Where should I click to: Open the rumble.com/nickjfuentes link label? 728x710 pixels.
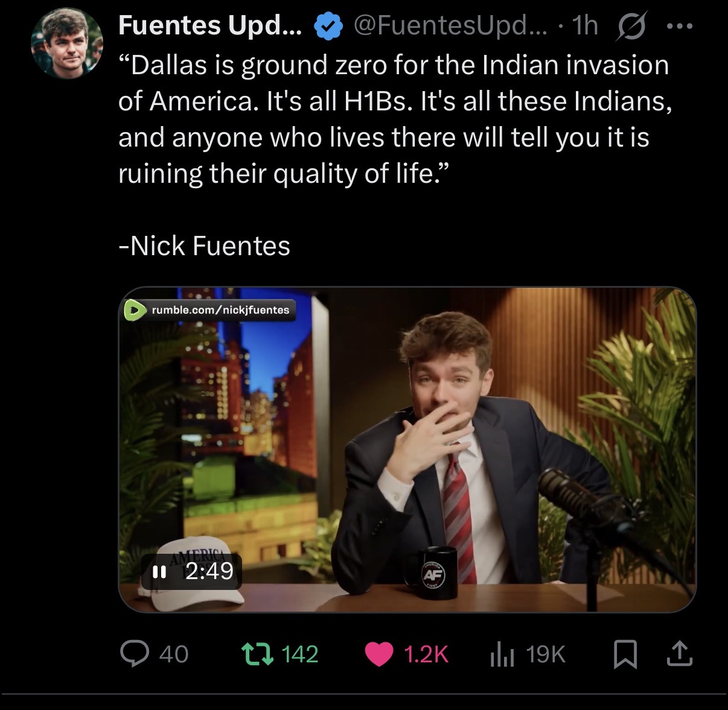pyautogui.click(x=220, y=310)
